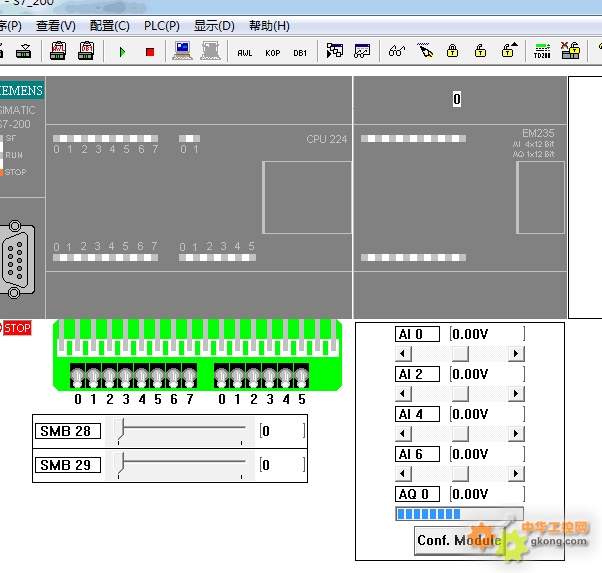Click the glasses monitor icon

click(x=397, y=51)
